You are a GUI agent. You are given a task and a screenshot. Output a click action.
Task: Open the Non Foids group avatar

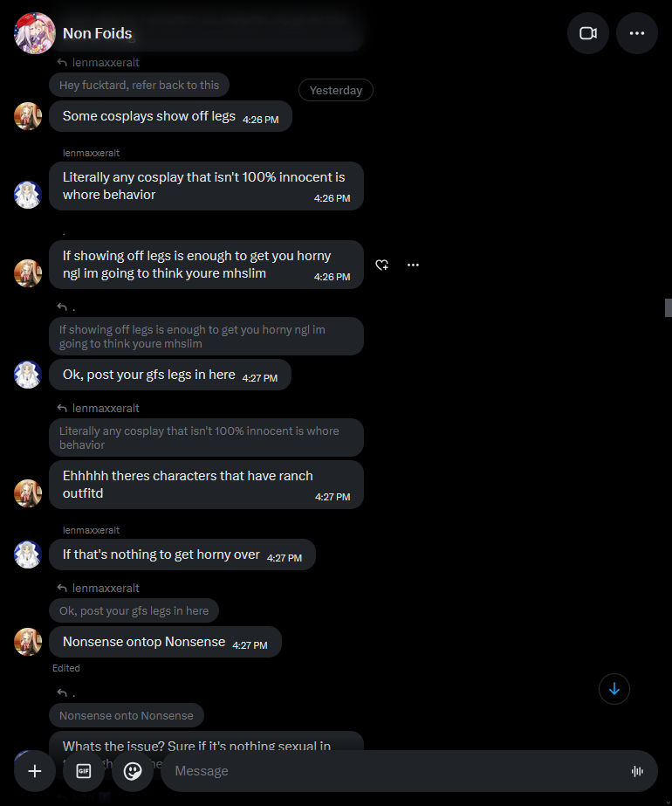(35, 33)
